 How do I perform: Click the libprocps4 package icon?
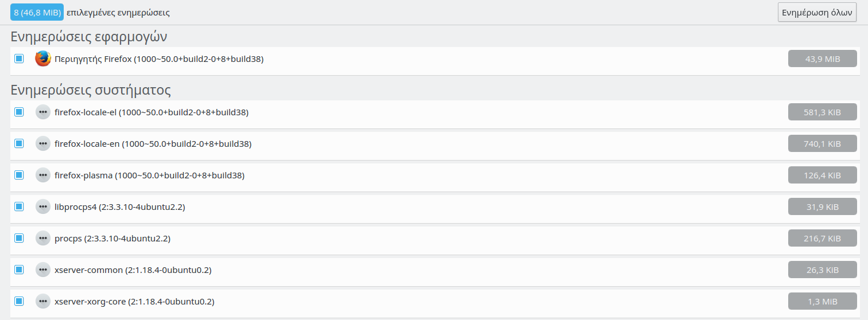(43, 207)
